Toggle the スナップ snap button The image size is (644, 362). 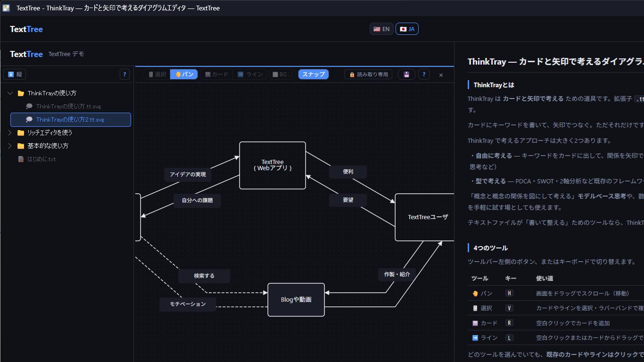(314, 74)
